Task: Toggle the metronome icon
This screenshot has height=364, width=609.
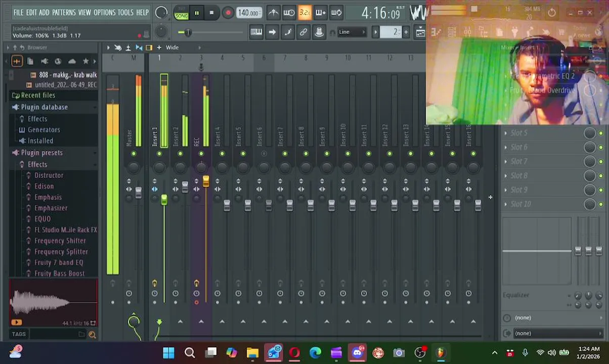Action: point(273,13)
